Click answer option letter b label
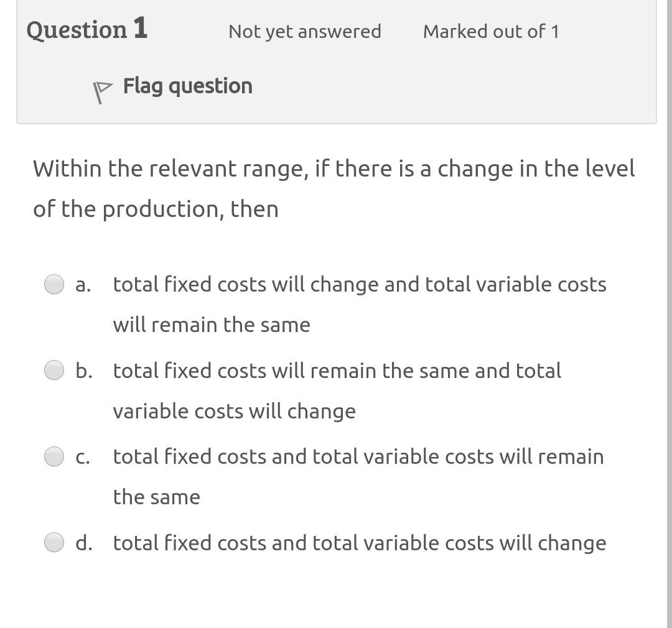Screen dimensions: 672x628 pyautogui.click(x=82, y=370)
